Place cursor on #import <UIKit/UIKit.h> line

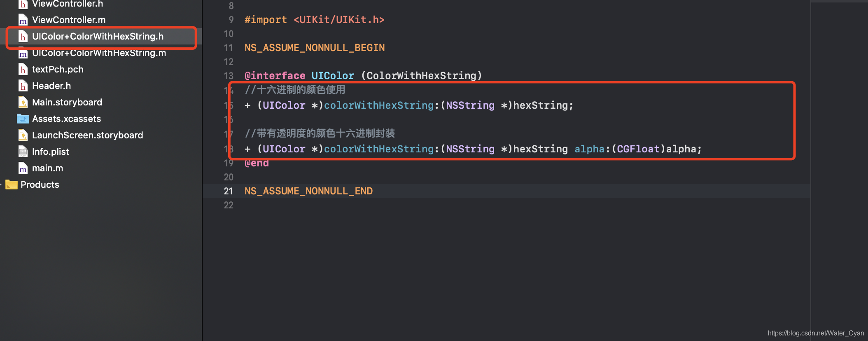[314, 20]
